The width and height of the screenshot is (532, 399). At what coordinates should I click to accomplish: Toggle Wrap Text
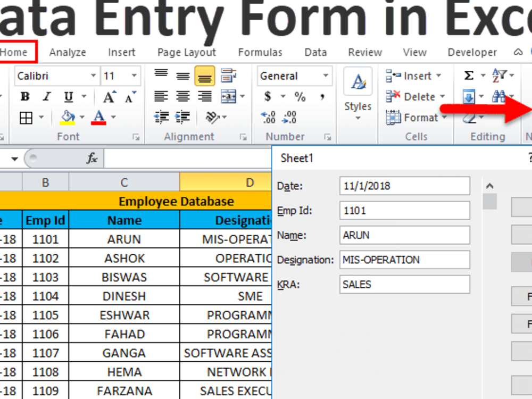coord(229,76)
